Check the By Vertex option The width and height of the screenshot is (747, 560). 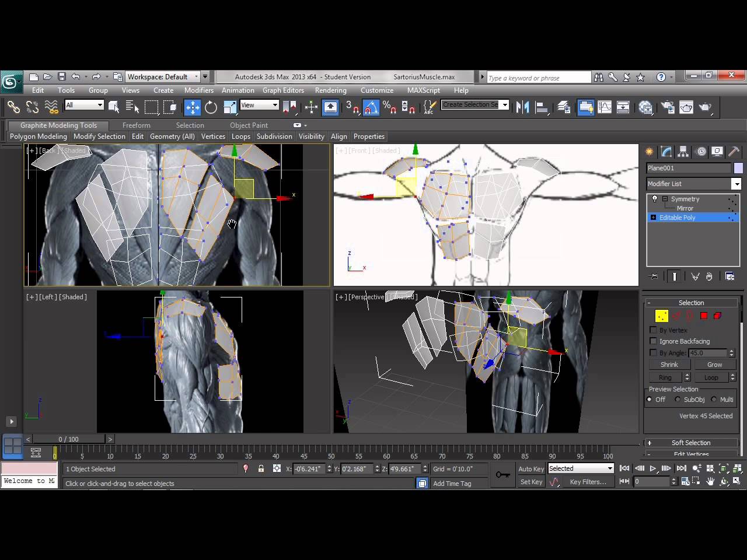tap(654, 330)
